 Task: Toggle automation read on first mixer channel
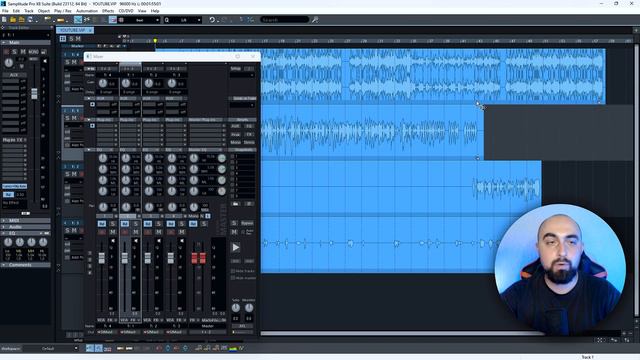pyautogui.click(x=102, y=224)
